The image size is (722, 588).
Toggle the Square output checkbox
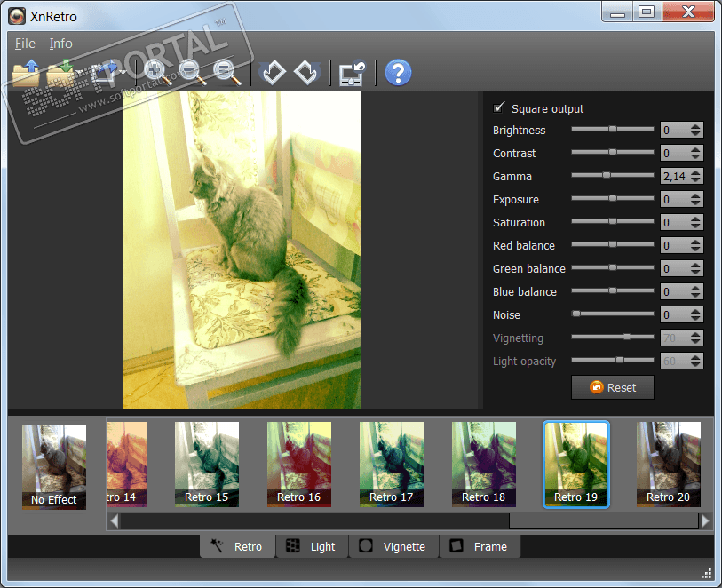(499, 107)
